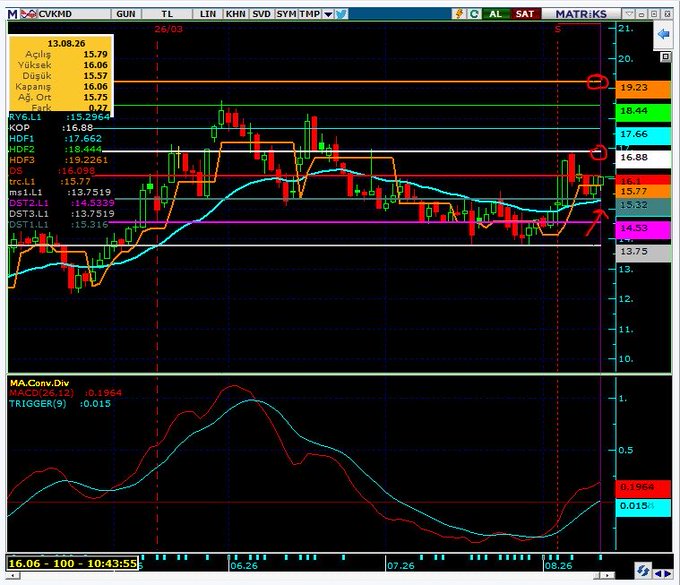Select the TL currency button
This screenshot has width=680, height=585.
(x=167, y=14)
